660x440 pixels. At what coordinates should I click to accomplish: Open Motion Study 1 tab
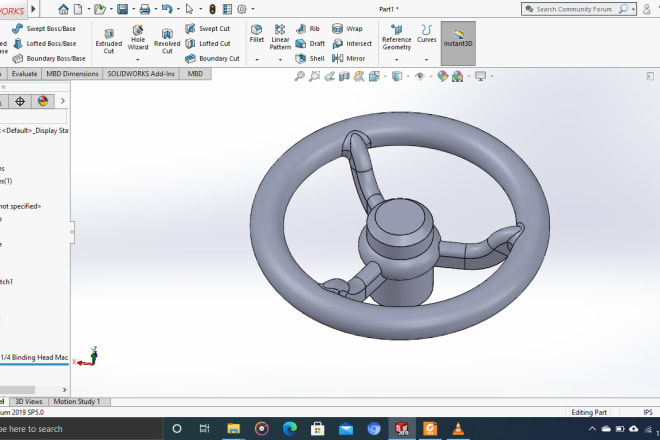point(77,401)
